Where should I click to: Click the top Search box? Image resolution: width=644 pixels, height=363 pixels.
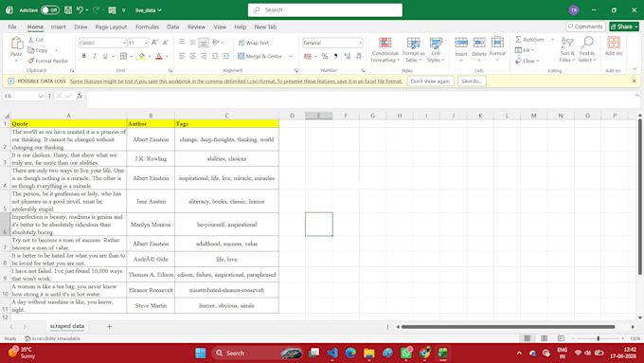point(325,9)
